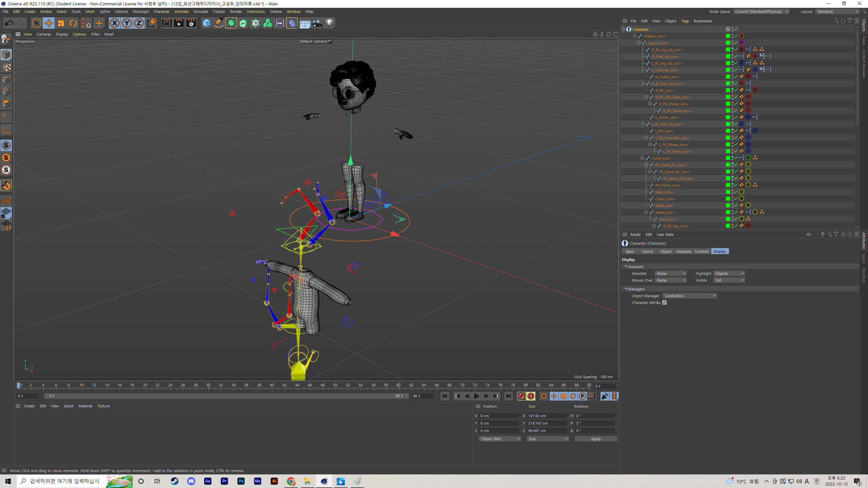Screen dimensions: 868x488
Task: Open Object (Rel) coordinate dropdown
Action: coord(500,439)
